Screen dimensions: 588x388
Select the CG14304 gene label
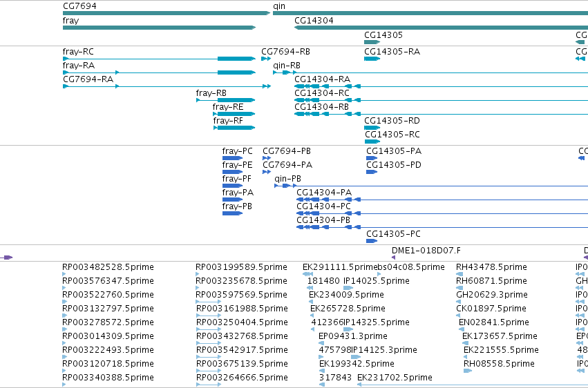click(314, 20)
